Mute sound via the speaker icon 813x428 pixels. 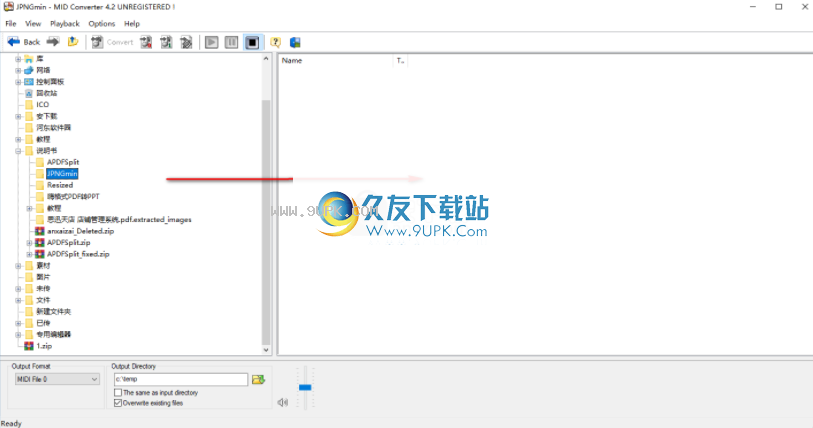283,402
